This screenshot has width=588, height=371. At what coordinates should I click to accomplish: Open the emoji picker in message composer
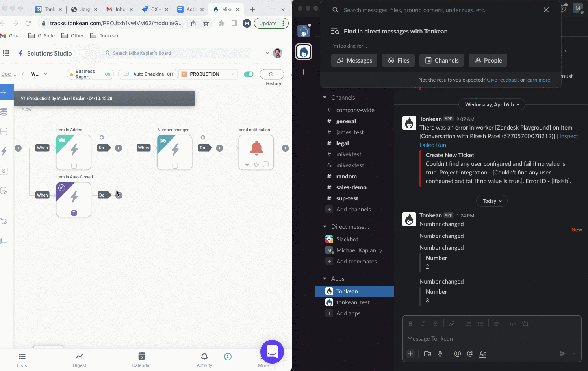coord(457,354)
